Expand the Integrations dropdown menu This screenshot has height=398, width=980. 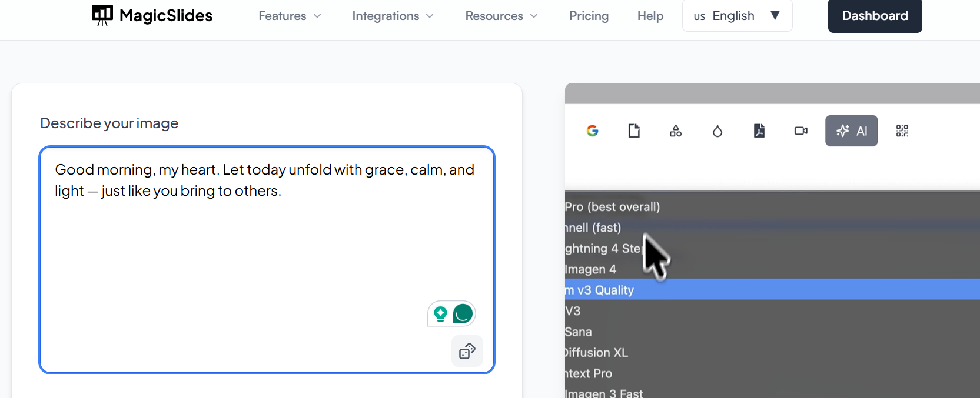click(393, 16)
